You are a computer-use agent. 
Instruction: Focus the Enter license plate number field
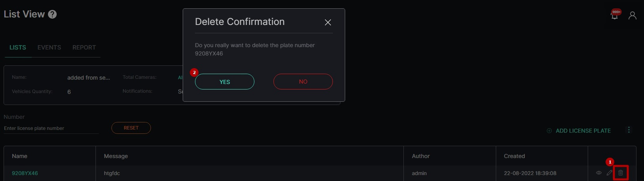[51, 128]
